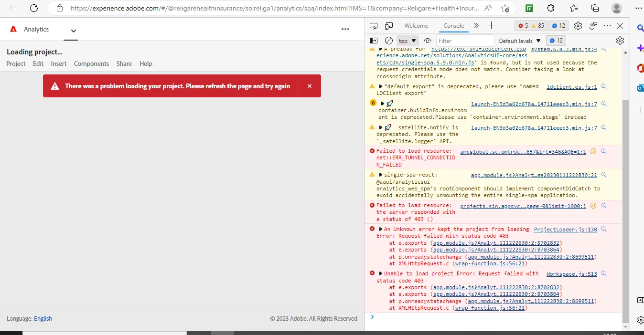Screen dimensions: 644x335
Task: Switch to the Welcome tab in DevTools
Action: click(x=416, y=26)
